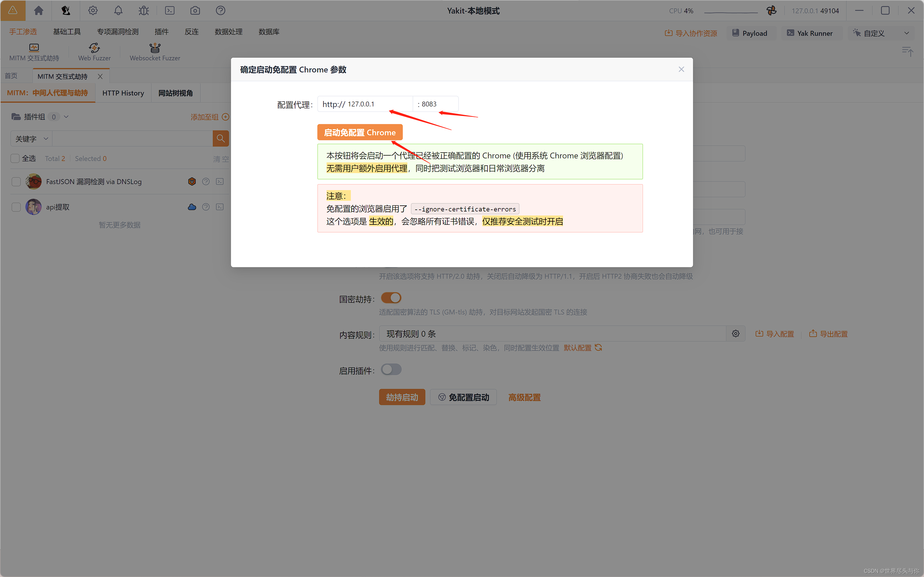Click the screenshot camera icon
Screen dimensions: 924x577
[195, 10]
